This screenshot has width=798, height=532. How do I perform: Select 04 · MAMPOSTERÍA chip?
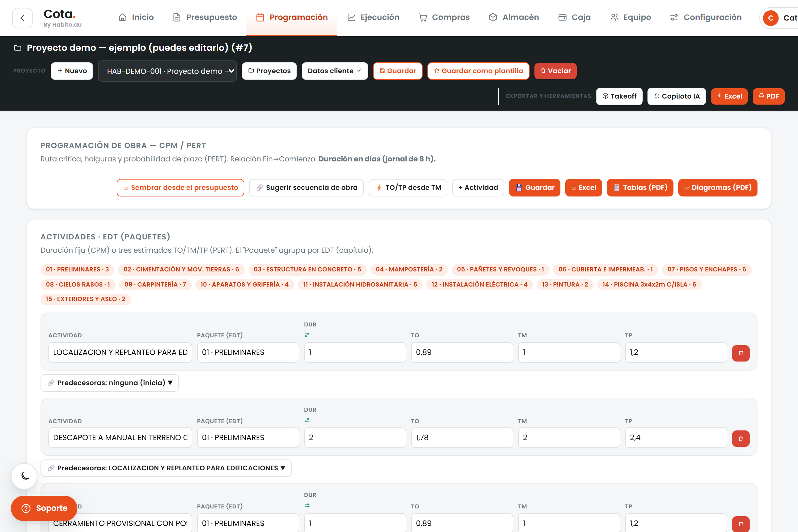pos(409,270)
